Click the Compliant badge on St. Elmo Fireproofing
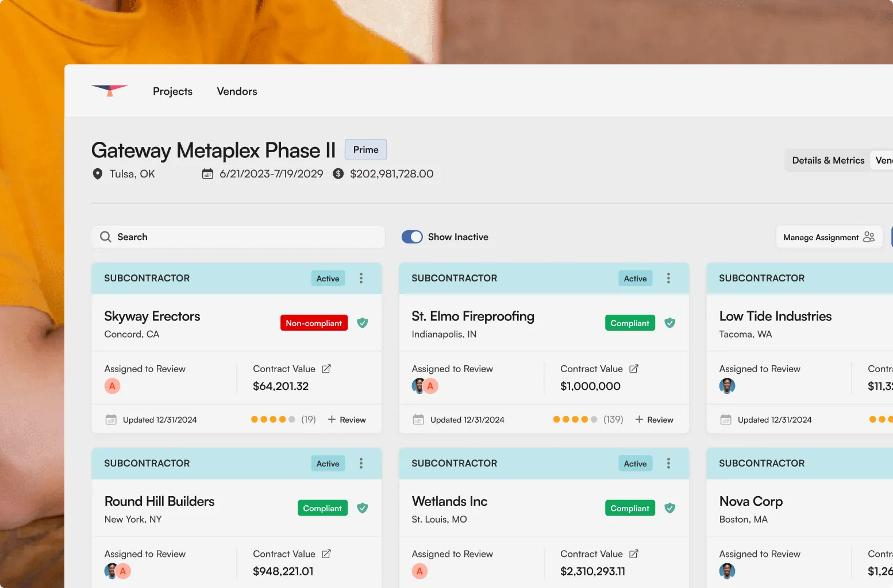This screenshot has height=588, width=893. (630, 323)
